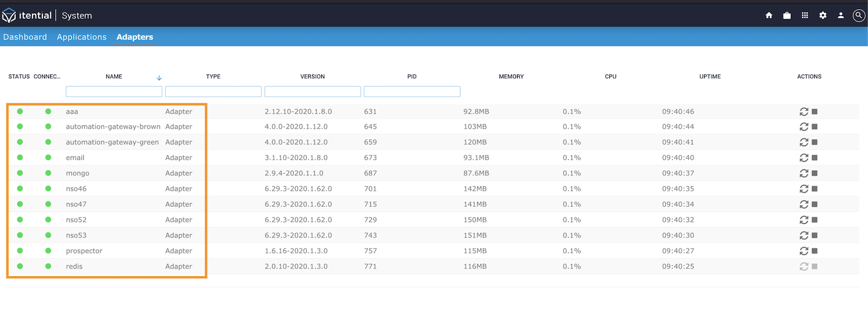The width and height of the screenshot is (868, 309).
Task: Select the Adapters tab
Action: (x=135, y=37)
